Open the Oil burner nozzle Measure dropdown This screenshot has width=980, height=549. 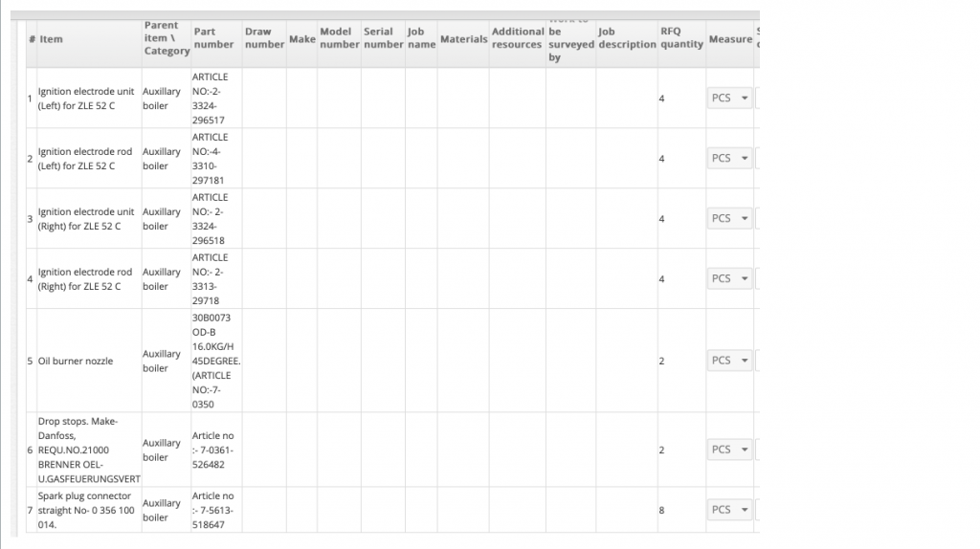[x=730, y=361]
